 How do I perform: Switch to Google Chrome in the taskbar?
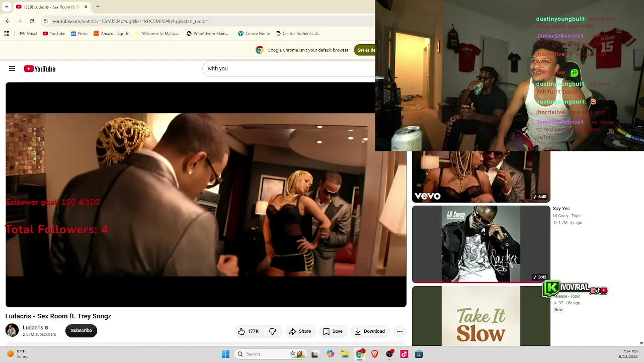tap(360, 354)
